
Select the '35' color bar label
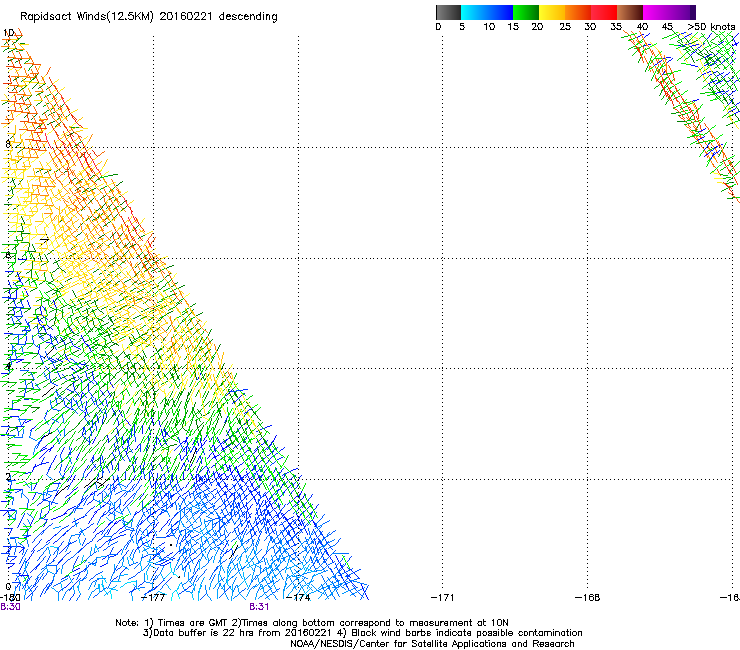point(616,27)
